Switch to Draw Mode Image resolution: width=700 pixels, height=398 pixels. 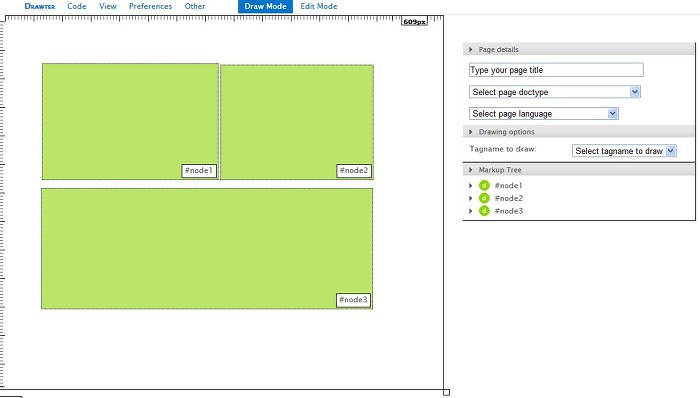point(265,6)
